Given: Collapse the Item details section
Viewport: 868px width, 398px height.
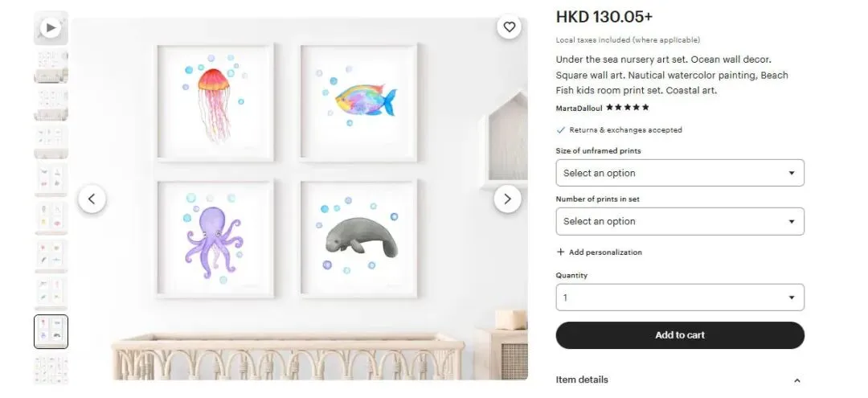Looking at the screenshot, I should (796, 380).
